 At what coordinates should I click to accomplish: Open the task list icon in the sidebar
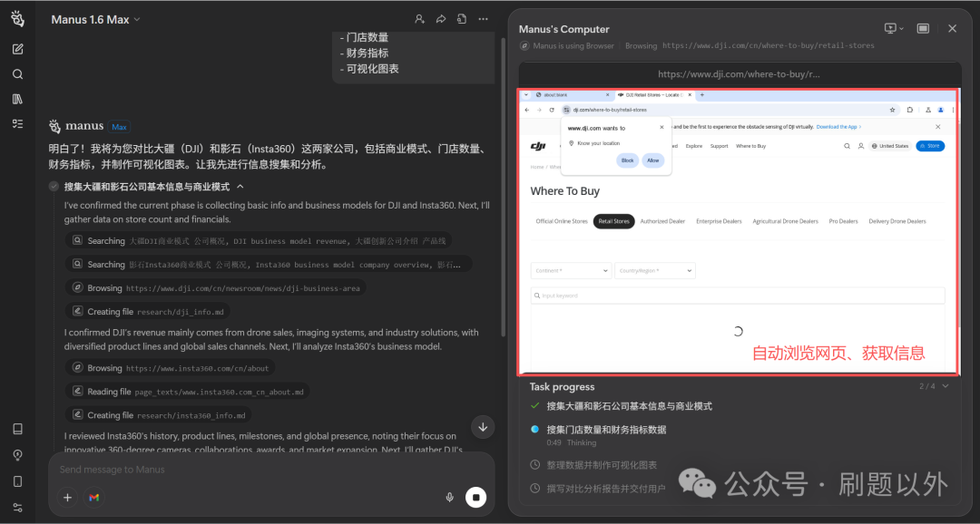[17, 122]
